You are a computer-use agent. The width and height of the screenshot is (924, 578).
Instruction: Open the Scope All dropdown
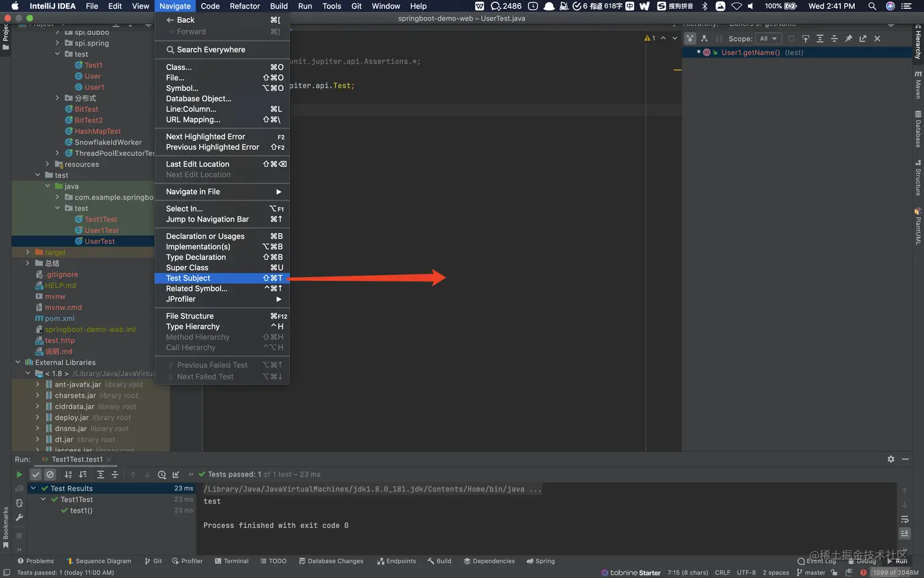pyautogui.click(x=768, y=39)
